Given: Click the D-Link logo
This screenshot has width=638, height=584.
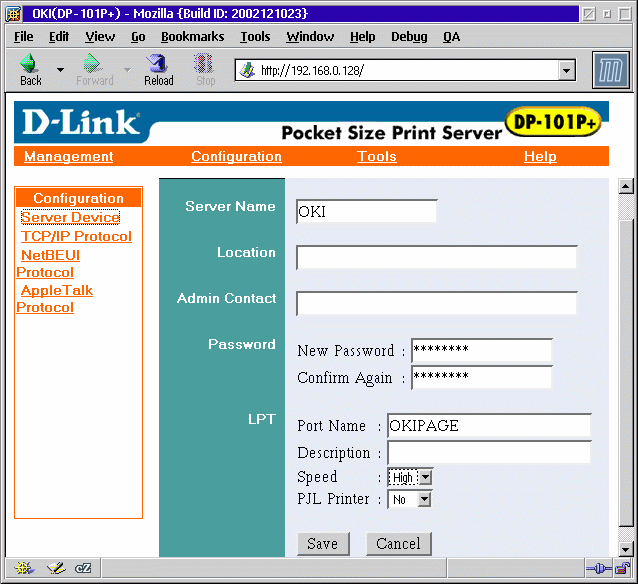Looking at the screenshot, I should 81,122.
